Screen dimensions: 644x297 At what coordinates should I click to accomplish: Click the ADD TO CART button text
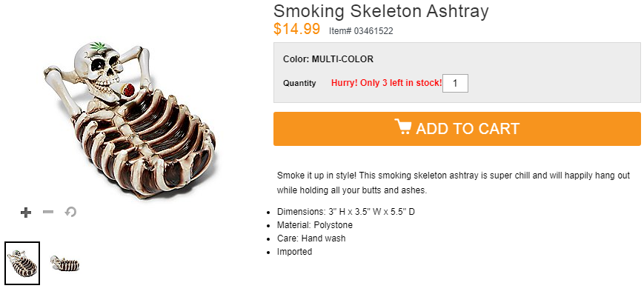point(468,129)
